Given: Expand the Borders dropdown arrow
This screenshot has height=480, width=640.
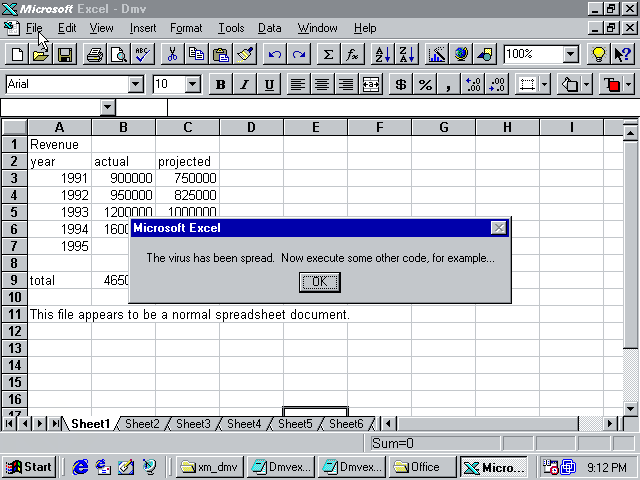Looking at the screenshot, I should tap(544, 84).
